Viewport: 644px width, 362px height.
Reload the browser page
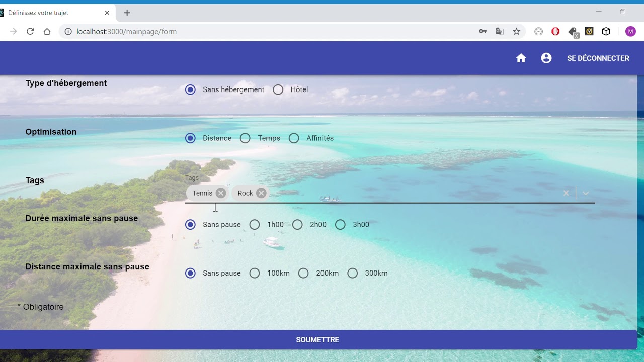pyautogui.click(x=30, y=31)
